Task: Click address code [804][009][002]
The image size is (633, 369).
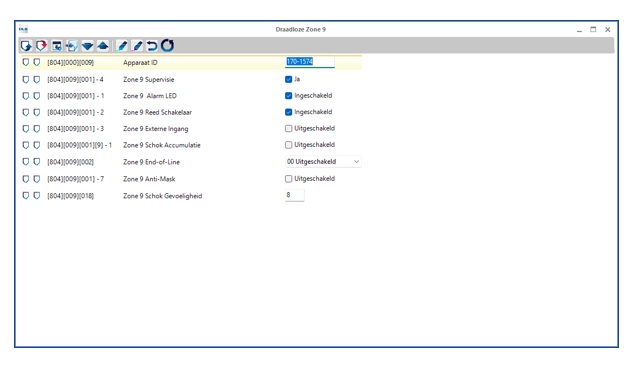Action: [x=70, y=162]
